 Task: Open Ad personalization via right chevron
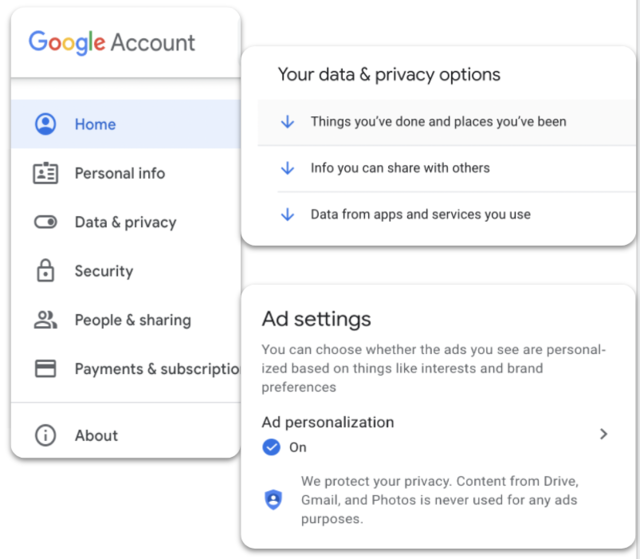pos(603,434)
